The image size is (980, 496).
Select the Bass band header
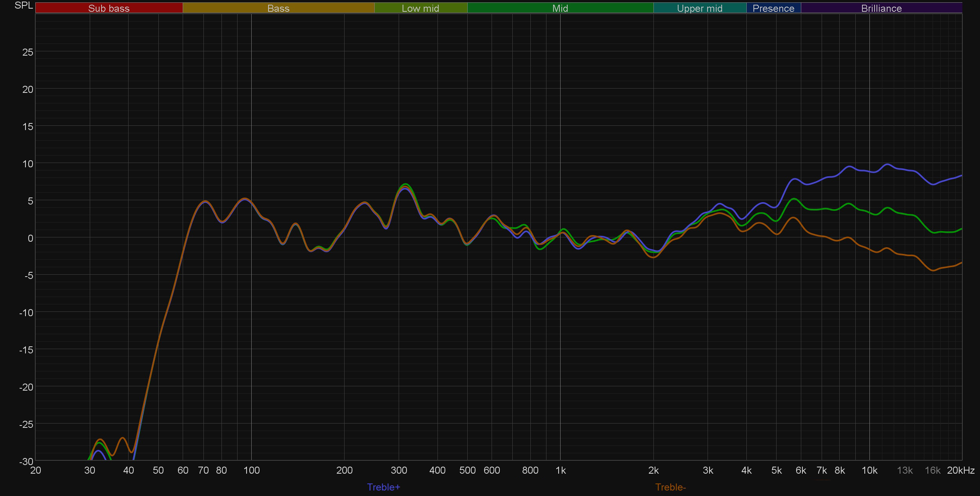click(278, 8)
